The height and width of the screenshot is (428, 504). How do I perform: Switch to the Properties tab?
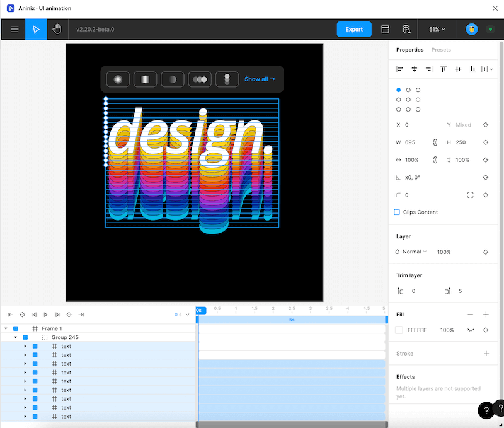pos(410,50)
